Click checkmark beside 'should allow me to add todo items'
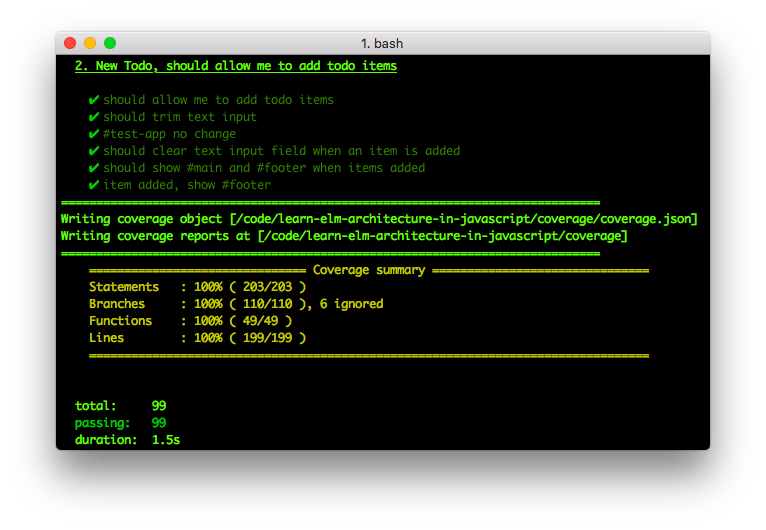766x530 pixels. (94, 100)
